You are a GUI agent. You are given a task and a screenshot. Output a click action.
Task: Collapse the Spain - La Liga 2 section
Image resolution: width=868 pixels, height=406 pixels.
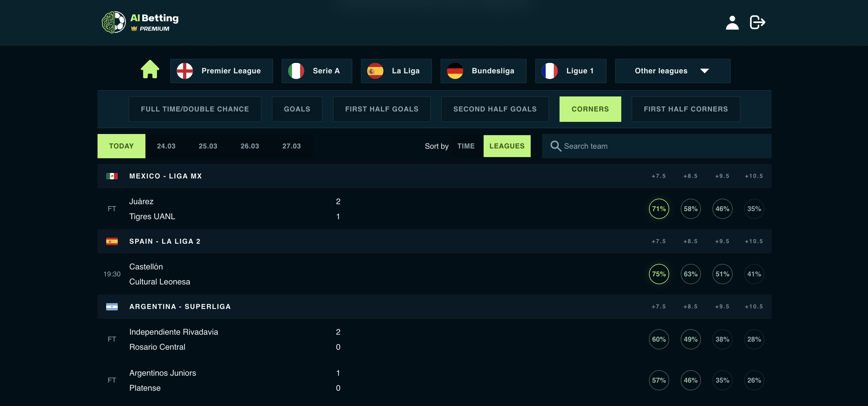165,241
